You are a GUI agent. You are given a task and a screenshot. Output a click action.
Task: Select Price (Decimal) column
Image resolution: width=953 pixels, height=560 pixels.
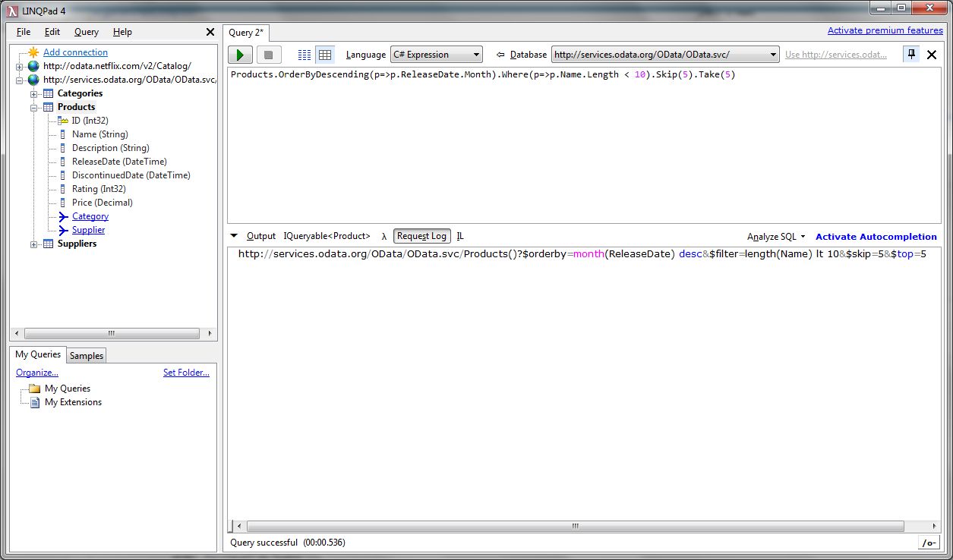pos(103,203)
